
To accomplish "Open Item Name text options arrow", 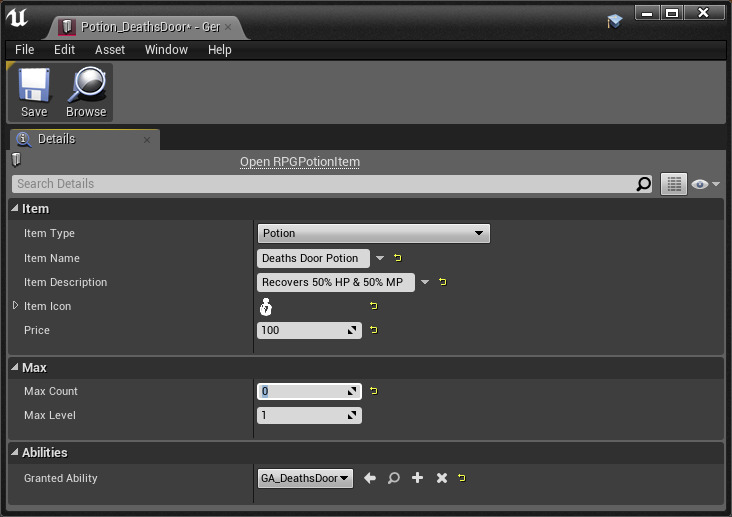I will [380, 258].
